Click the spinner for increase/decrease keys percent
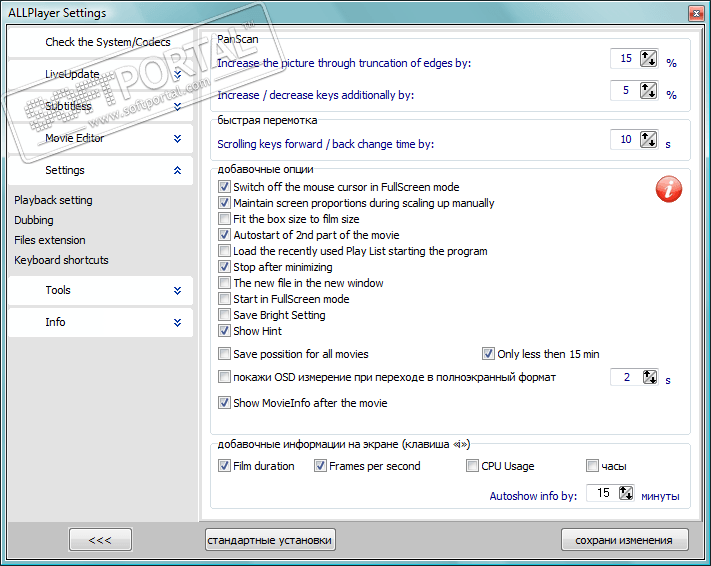This screenshot has width=711, height=566. pyautogui.click(x=648, y=90)
